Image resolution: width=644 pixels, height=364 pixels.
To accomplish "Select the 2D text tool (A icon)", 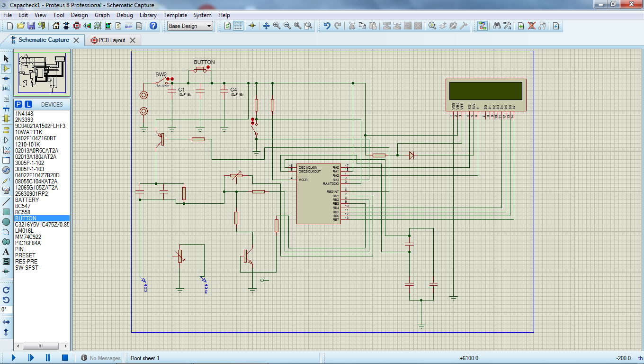I will click(6, 252).
